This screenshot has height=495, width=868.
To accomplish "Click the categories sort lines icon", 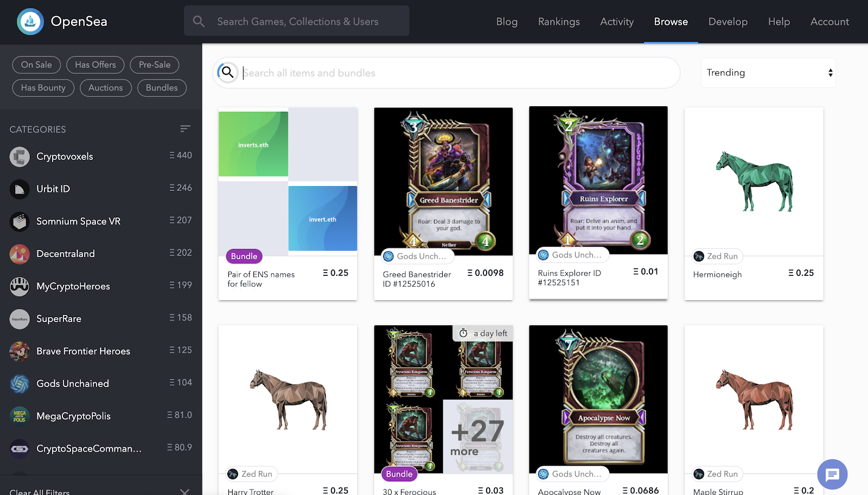I will 186,128.
